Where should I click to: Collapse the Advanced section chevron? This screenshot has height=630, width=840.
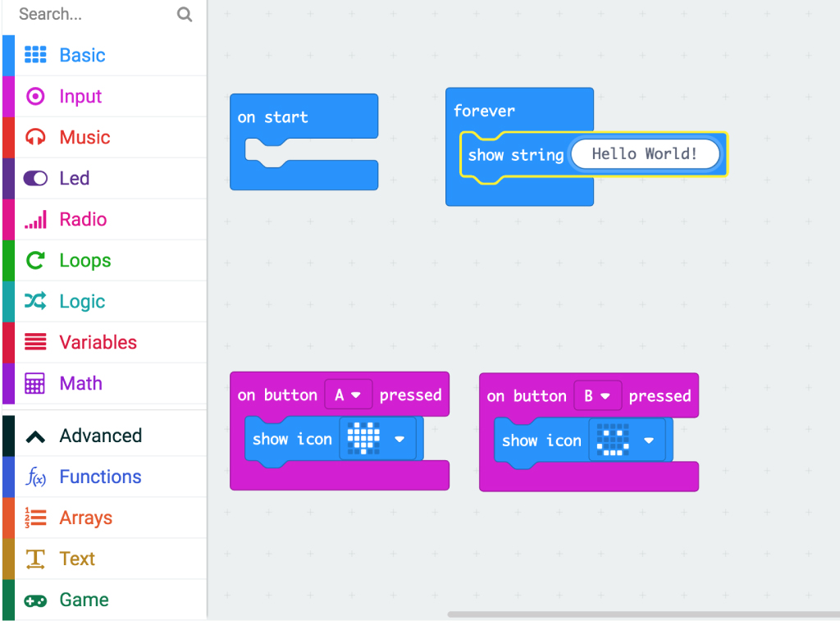35,436
